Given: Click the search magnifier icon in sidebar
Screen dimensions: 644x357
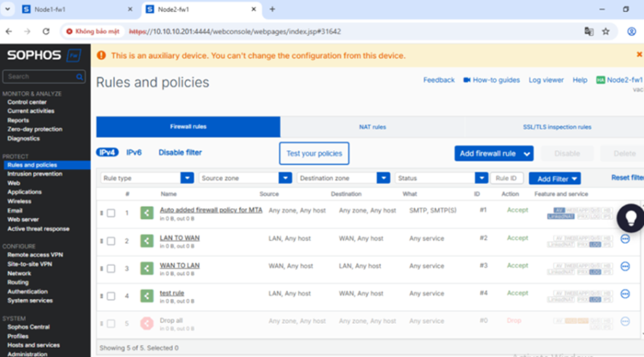Looking at the screenshot, I should point(79,77).
